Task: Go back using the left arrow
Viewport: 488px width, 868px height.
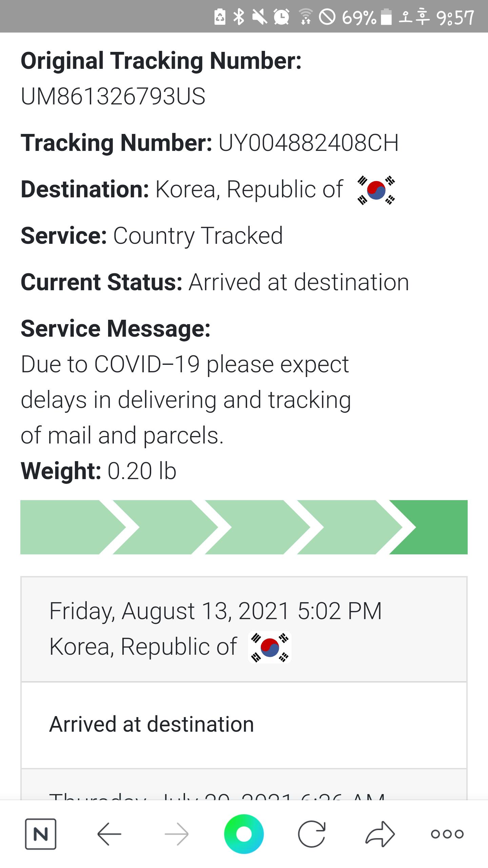Action: [x=109, y=834]
